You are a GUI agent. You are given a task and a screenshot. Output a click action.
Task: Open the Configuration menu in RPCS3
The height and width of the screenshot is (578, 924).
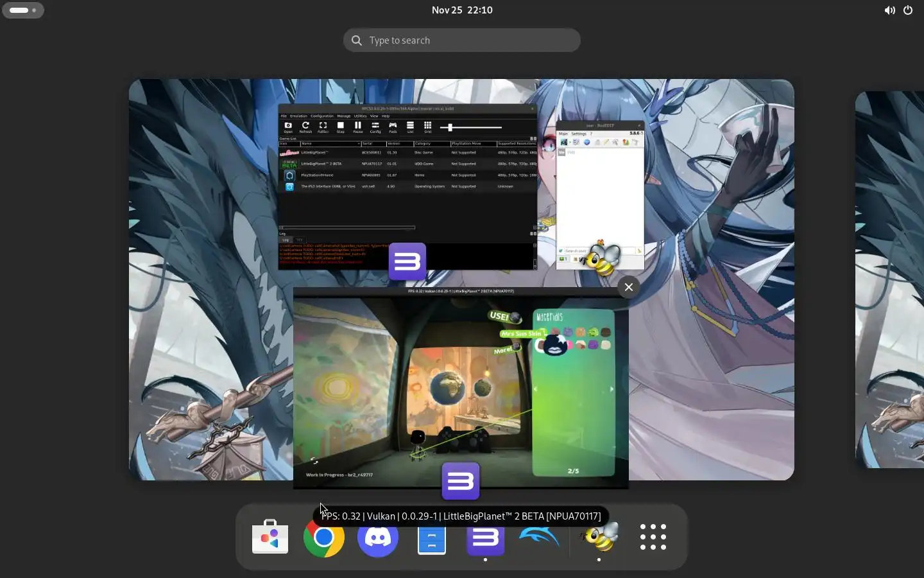coord(322,116)
